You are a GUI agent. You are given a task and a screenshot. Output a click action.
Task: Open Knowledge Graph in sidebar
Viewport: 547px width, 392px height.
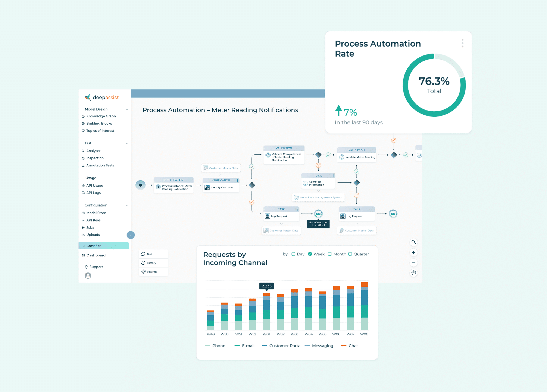pos(101,116)
